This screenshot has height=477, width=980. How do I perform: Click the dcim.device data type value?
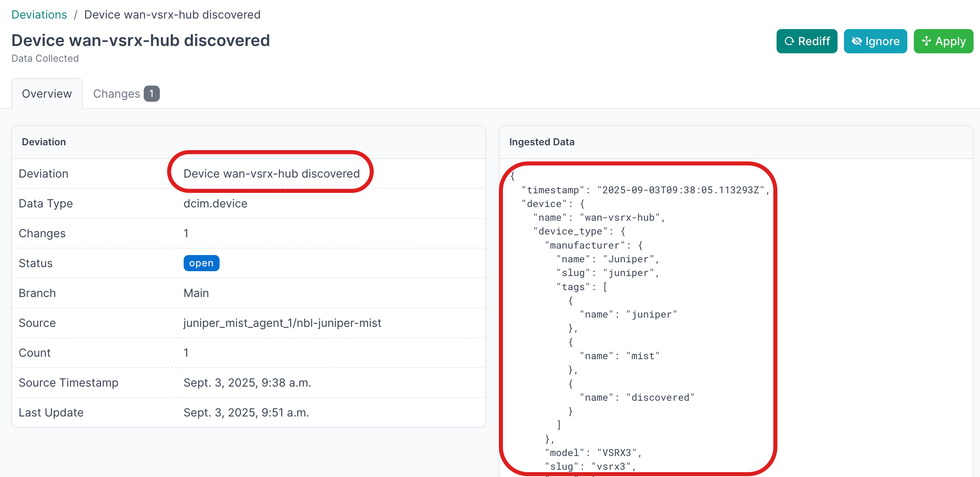[215, 203]
